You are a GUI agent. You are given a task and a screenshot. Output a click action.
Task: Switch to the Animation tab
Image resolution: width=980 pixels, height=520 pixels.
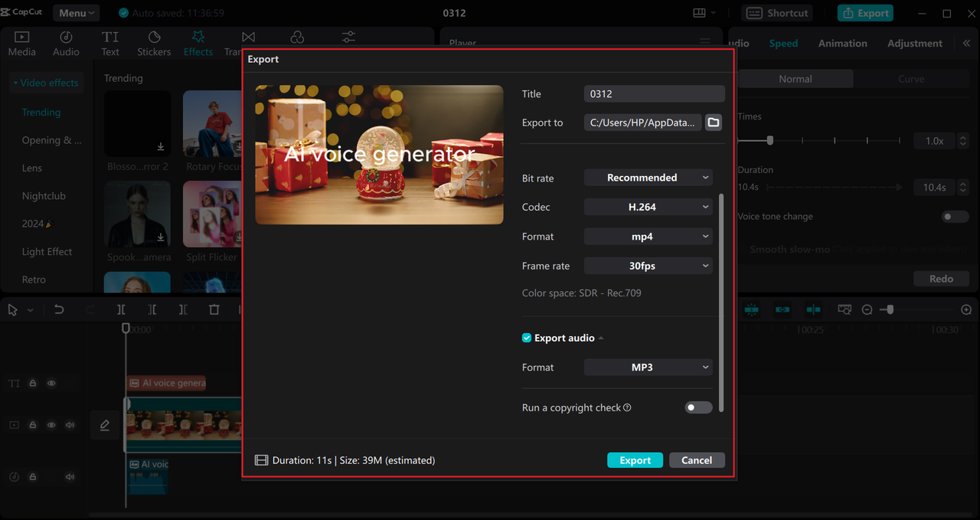click(x=842, y=44)
